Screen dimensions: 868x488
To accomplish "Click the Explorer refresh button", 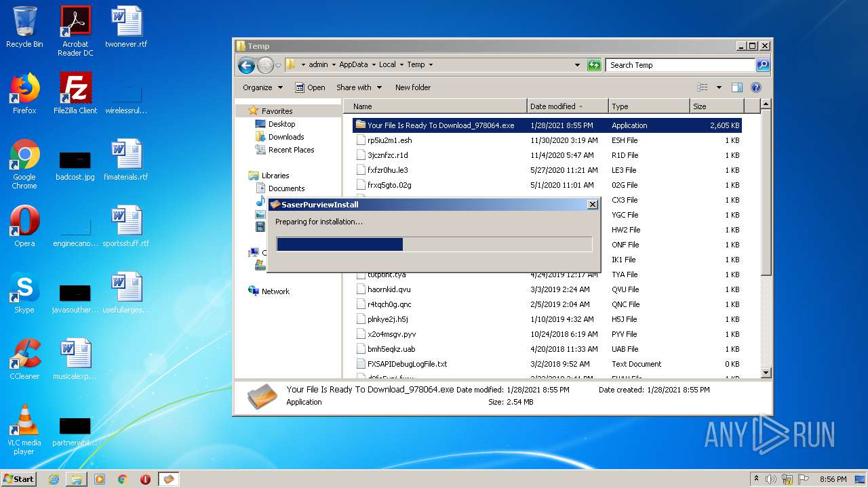I will click(x=594, y=65).
